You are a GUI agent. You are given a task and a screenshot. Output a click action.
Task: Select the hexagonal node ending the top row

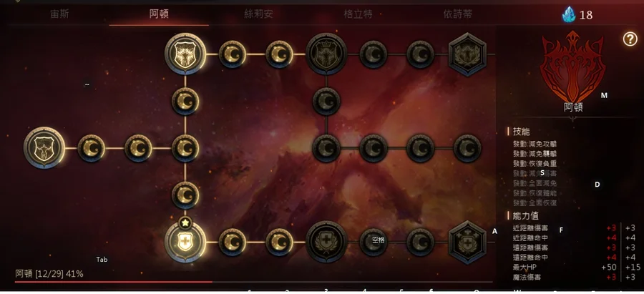click(x=467, y=54)
